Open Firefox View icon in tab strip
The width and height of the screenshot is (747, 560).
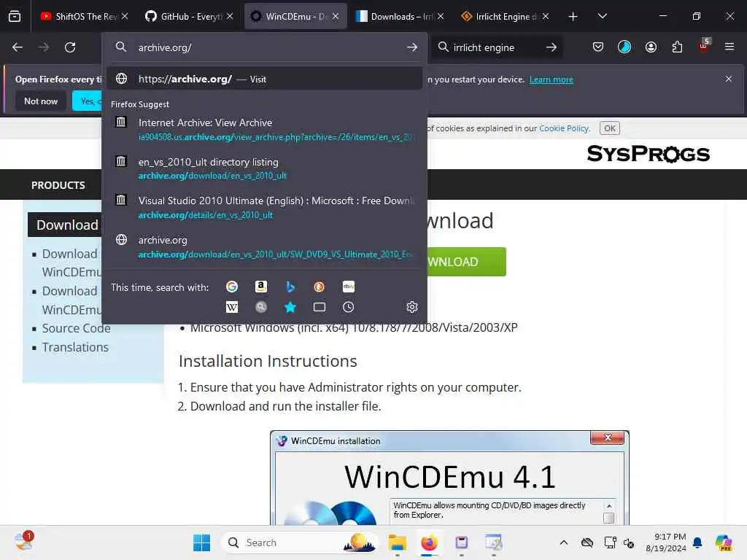coord(15,16)
